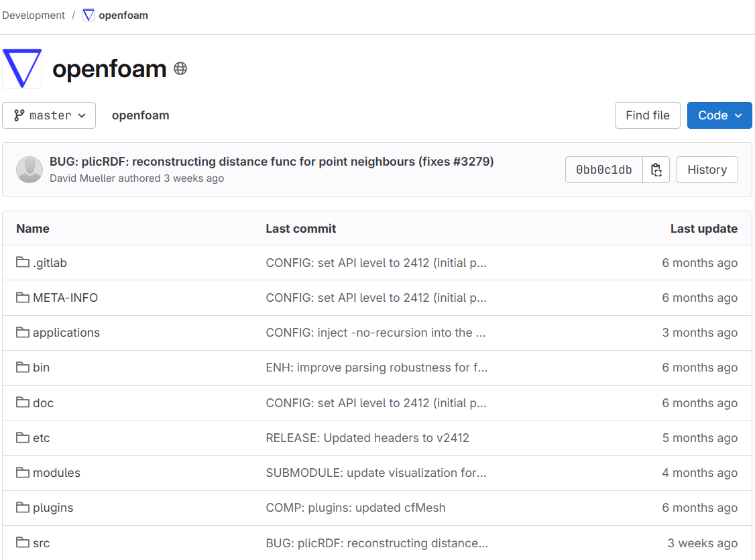This screenshot has height=560, width=755.
Task: Open 'CONFIG: inject -no-recursion' commit link
Action: (x=375, y=333)
